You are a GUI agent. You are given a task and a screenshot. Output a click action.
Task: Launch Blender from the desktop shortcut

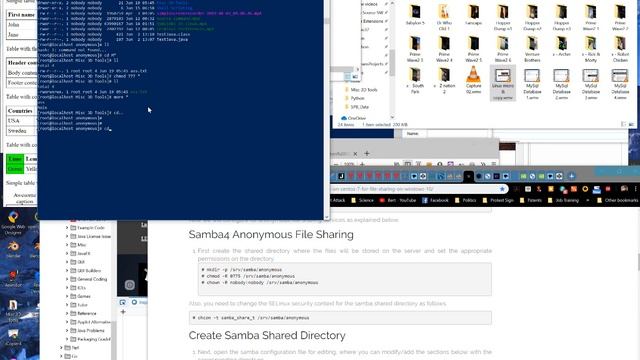coord(13,249)
